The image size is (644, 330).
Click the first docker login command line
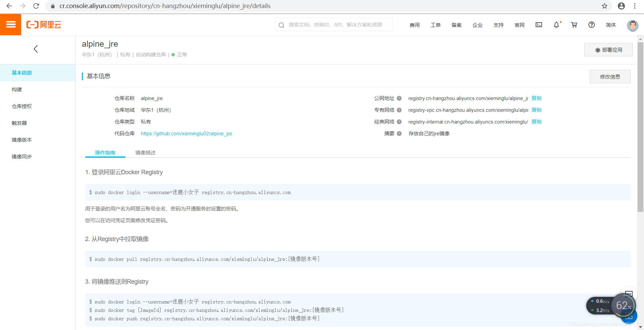click(x=190, y=192)
